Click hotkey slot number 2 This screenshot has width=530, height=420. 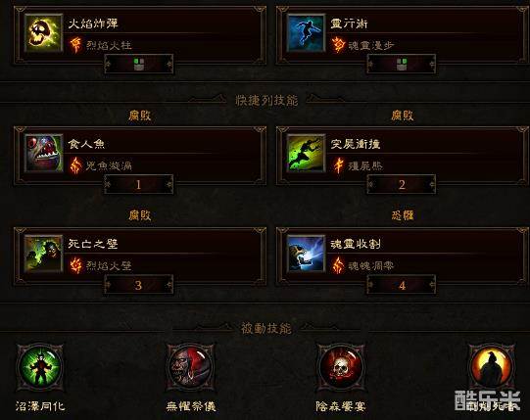[402, 184]
